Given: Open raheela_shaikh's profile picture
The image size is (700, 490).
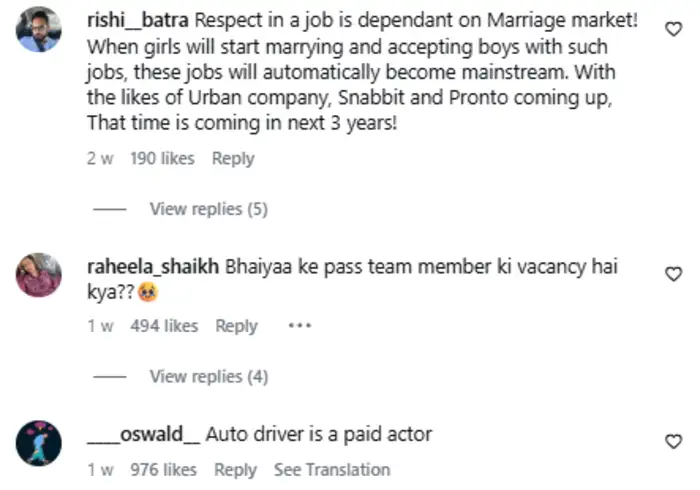Looking at the screenshot, I should [x=40, y=274].
